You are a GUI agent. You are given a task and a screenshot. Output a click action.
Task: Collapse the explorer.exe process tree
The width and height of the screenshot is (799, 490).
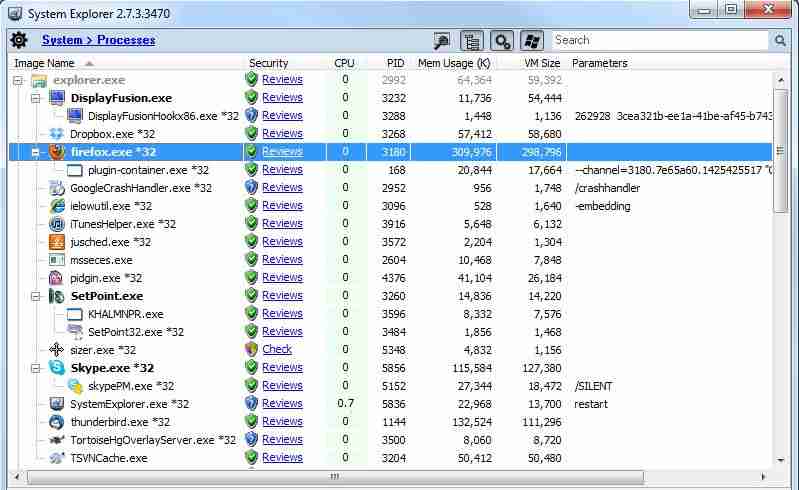pyautogui.click(x=18, y=80)
